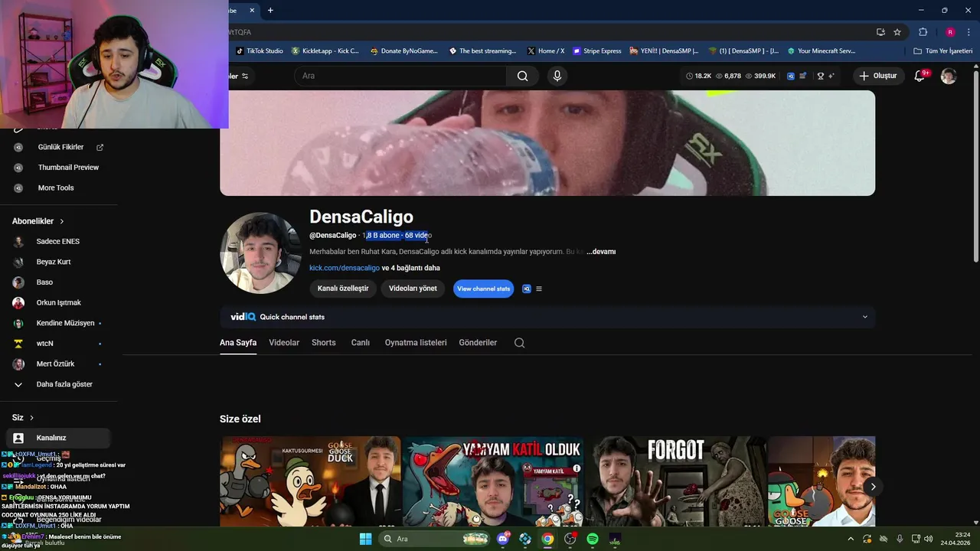Image resolution: width=980 pixels, height=551 pixels.
Task: Open the YAMYAM KATİL OLDUK video thumbnail
Action: coord(493,481)
